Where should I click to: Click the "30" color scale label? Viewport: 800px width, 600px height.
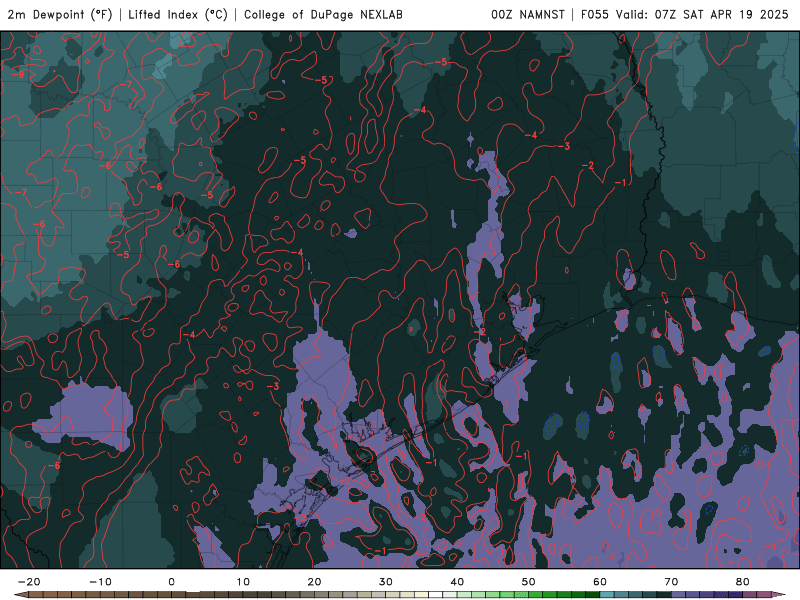(x=386, y=582)
